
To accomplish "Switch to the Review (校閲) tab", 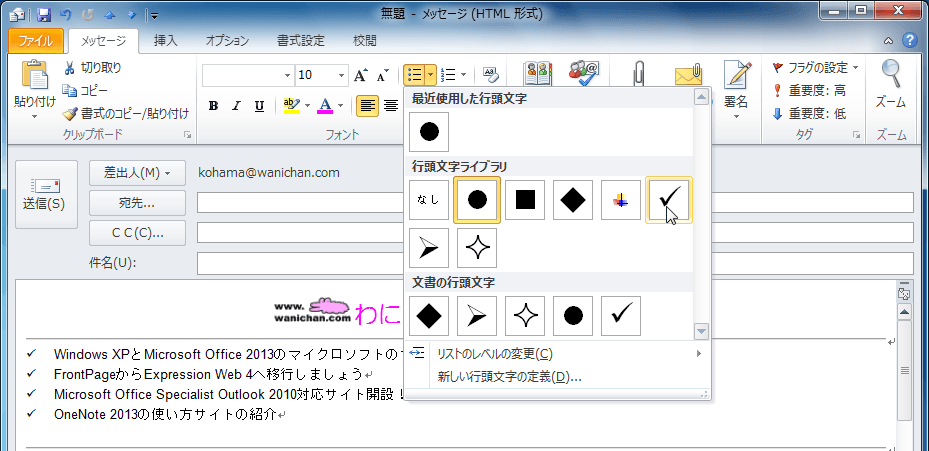I will pos(364,41).
